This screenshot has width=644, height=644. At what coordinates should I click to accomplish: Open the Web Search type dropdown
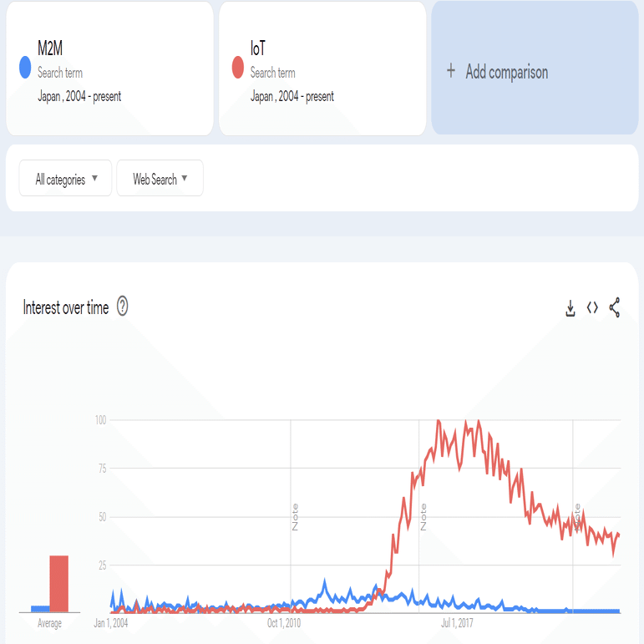pos(160,179)
